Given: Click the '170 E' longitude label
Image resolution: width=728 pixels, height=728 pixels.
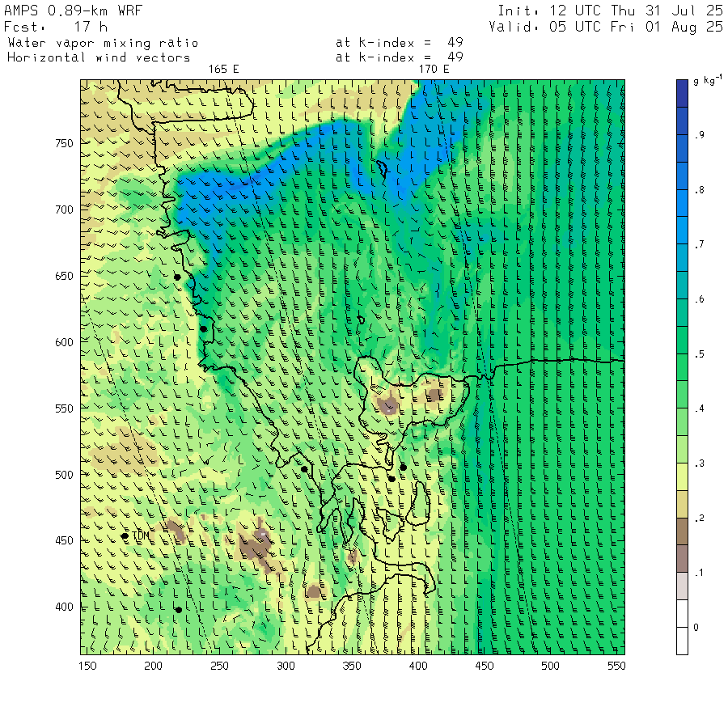Looking at the screenshot, I should pos(434,70).
